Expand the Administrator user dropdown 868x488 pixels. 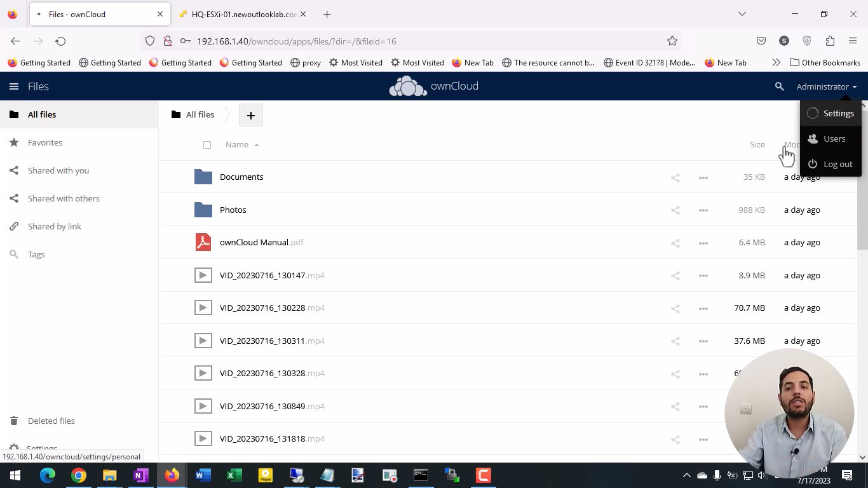pos(827,86)
